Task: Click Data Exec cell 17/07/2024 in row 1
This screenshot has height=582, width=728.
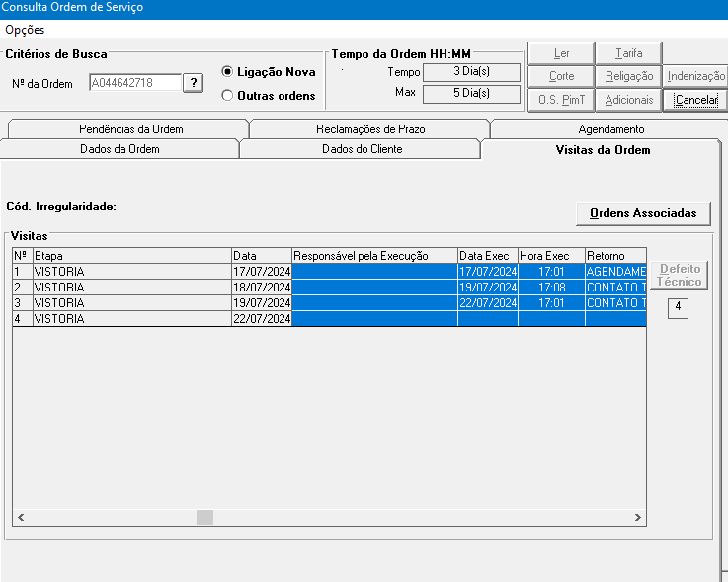Action: click(488, 272)
